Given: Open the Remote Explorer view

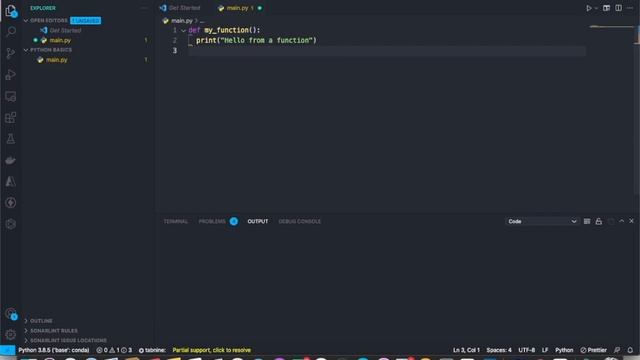Looking at the screenshot, I should click(11, 96).
